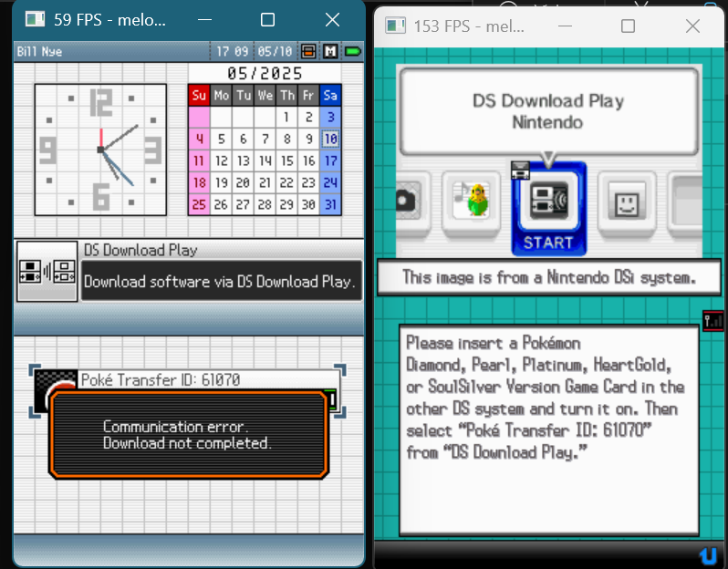Select day 10 on the calendar
This screenshot has width=728, height=569.
point(330,140)
